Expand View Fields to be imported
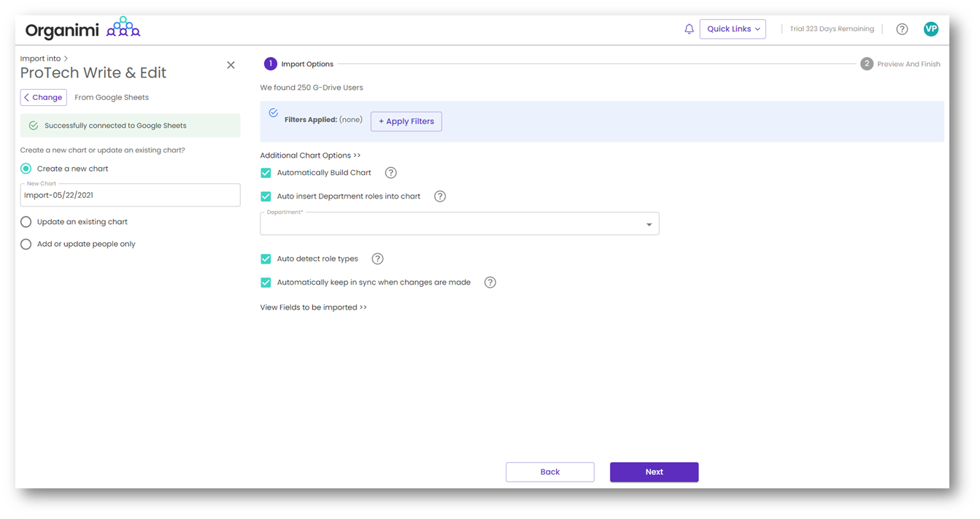 [x=313, y=307]
